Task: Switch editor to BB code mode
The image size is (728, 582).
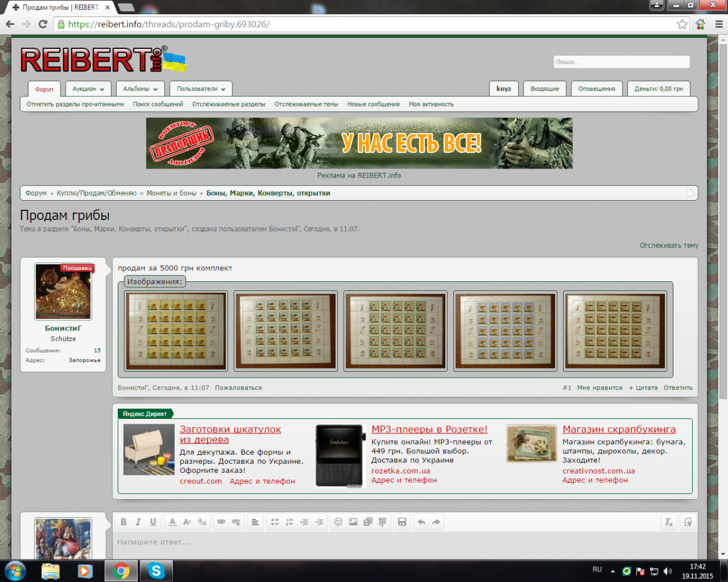Action: [x=688, y=522]
